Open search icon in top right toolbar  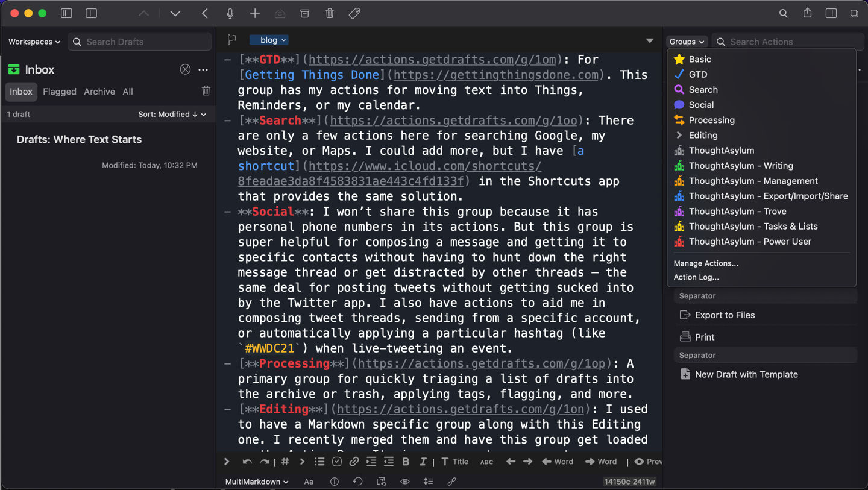tap(783, 13)
